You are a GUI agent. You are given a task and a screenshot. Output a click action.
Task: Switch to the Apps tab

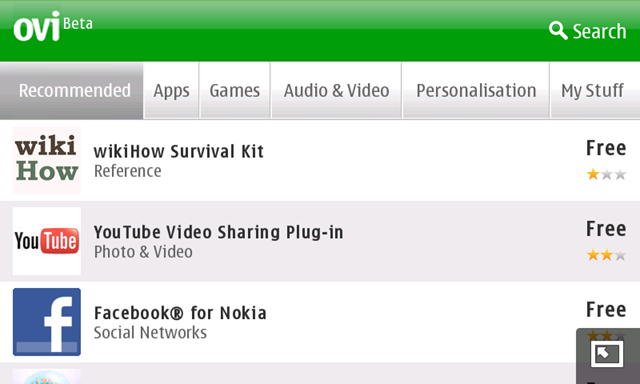pos(171,91)
